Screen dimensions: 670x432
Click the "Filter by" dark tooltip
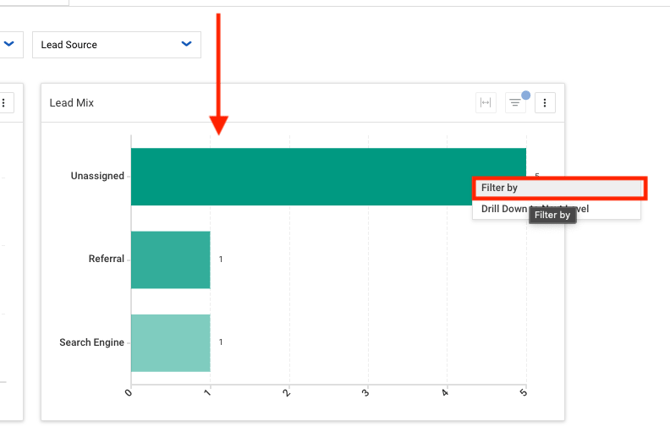pos(552,215)
